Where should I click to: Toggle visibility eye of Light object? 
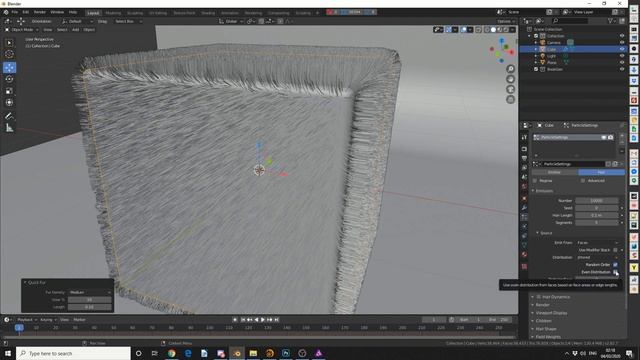pos(622,56)
